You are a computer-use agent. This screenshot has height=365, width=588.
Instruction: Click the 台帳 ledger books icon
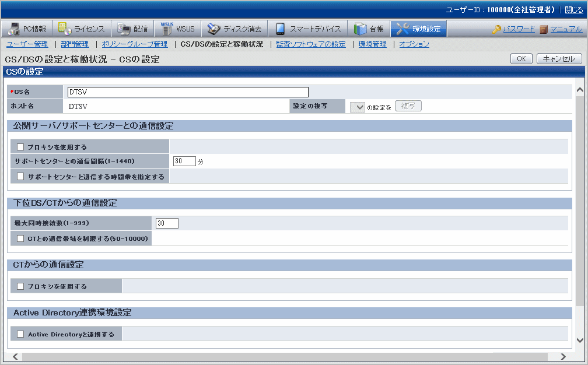pyautogui.click(x=360, y=29)
